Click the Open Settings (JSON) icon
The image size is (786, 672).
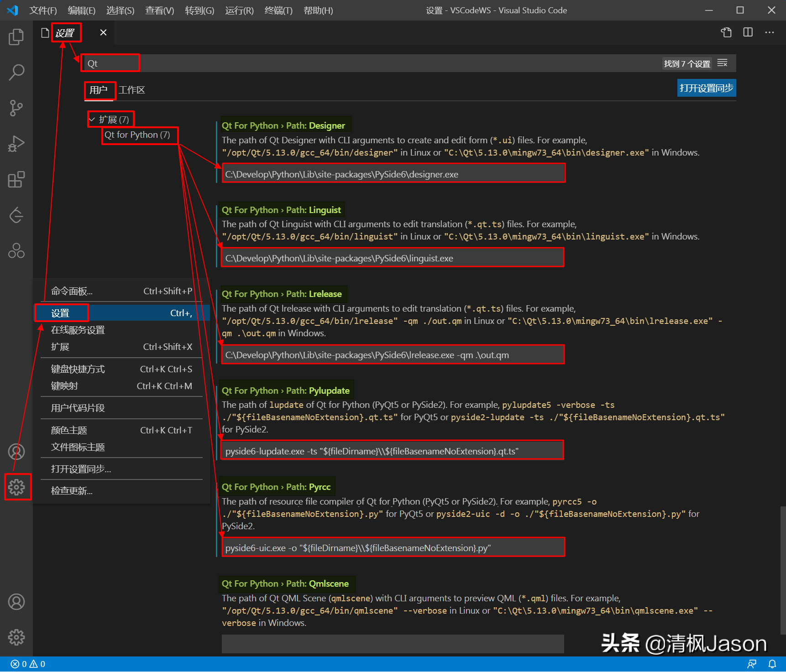click(x=726, y=32)
